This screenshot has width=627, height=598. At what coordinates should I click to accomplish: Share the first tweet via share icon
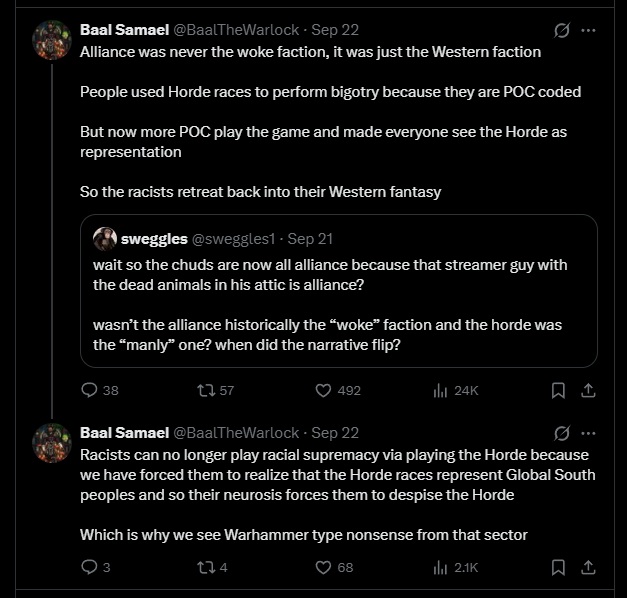pyautogui.click(x=588, y=390)
